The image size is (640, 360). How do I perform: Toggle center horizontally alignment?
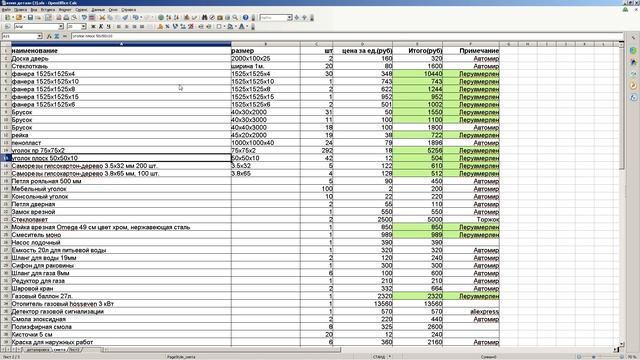(x=127, y=27)
